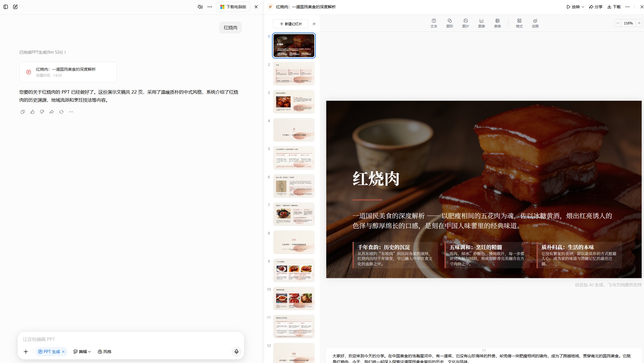Viewport: 644px width, 363px height.
Task: Click the 质朴归真：生活的本味 heading
Action: [x=568, y=247]
